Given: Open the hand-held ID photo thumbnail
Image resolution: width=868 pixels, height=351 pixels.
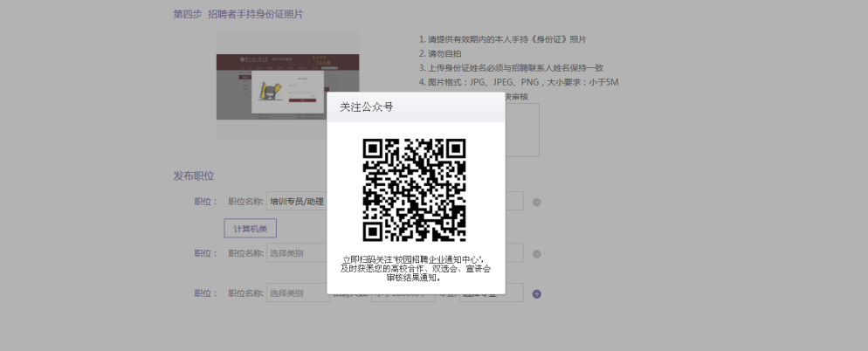Looking at the screenshot, I should click(288, 86).
